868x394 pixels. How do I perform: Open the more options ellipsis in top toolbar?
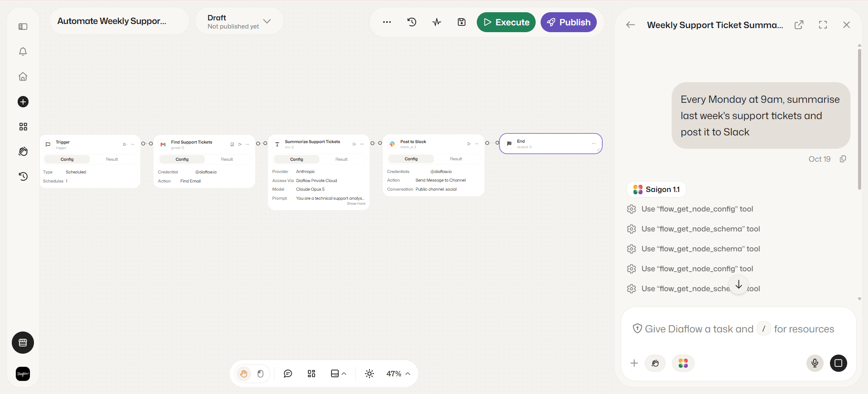pyautogui.click(x=387, y=22)
